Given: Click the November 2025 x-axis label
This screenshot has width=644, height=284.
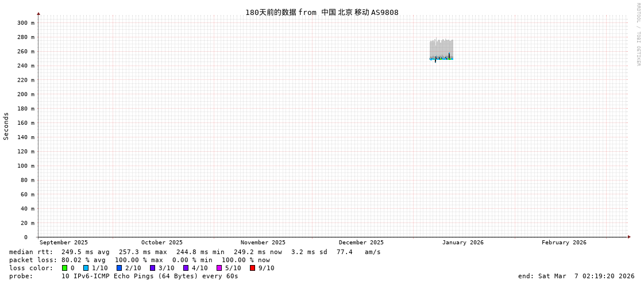Looking at the screenshot, I should pos(263,243).
